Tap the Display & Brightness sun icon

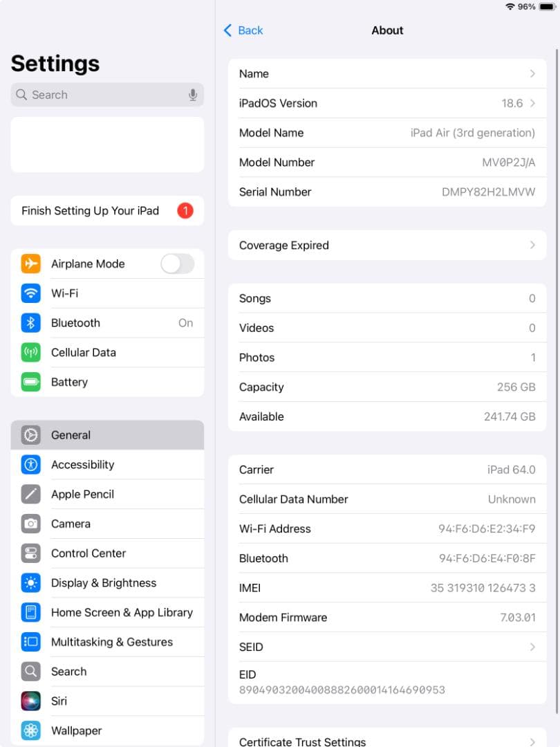tap(31, 582)
